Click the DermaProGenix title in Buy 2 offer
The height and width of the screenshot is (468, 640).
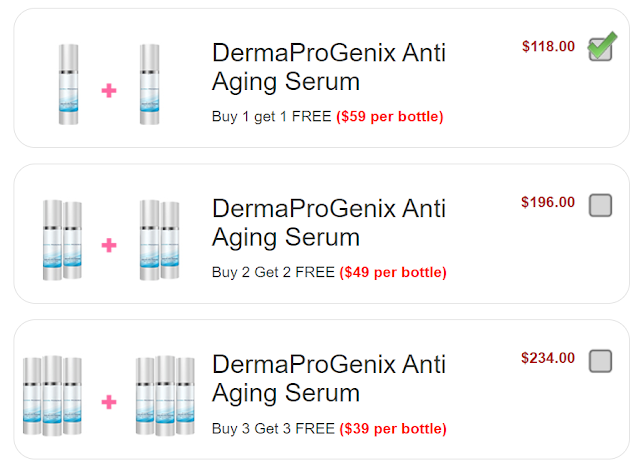pyautogui.click(x=329, y=222)
